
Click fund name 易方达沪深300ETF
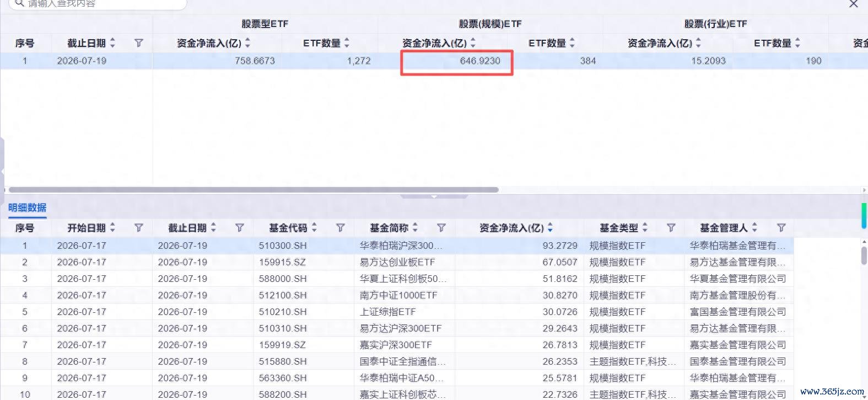[x=401, y=328]
